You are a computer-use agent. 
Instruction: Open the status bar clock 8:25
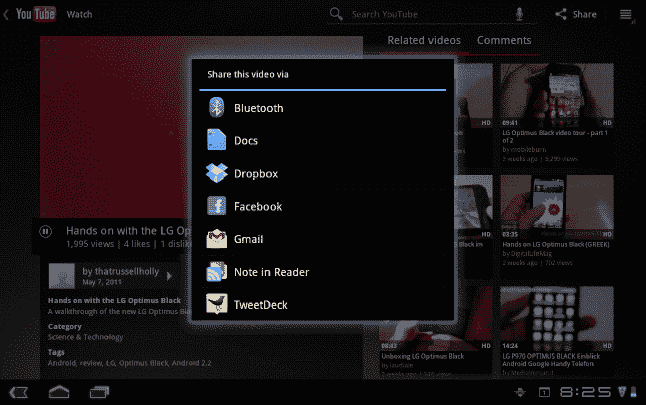point(585,392)
